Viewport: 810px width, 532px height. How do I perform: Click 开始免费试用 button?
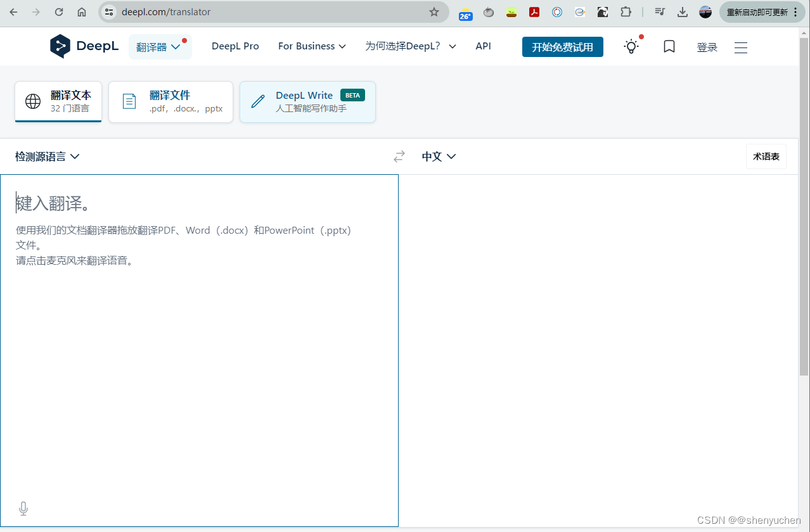tap(563, 47)
